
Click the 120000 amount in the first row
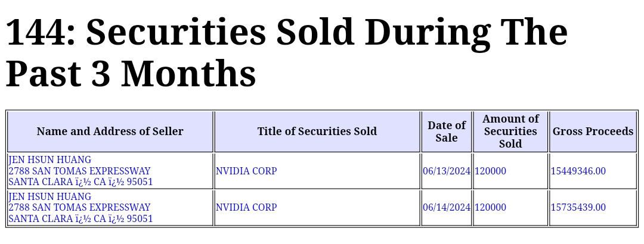point(490,171)
